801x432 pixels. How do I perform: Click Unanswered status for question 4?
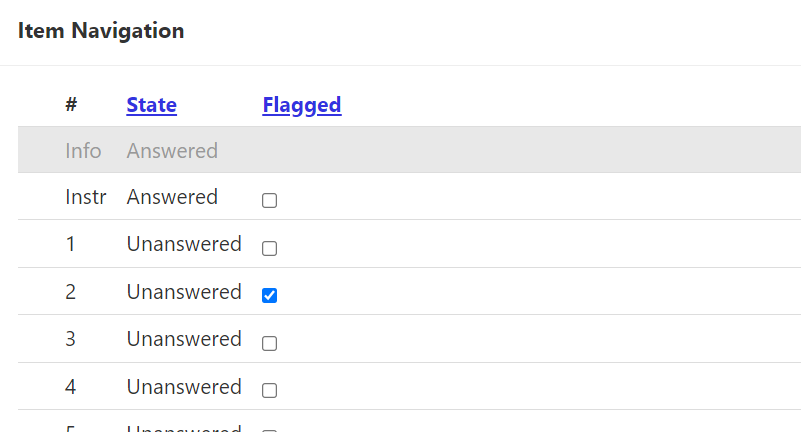(184, 386)
